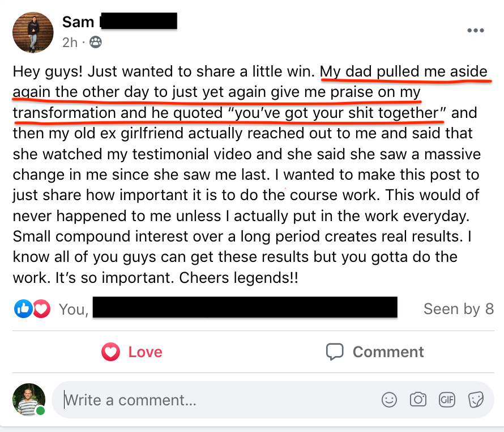Click the heart icon next to Love
504x432 pixels.
(x=110, y=351)
